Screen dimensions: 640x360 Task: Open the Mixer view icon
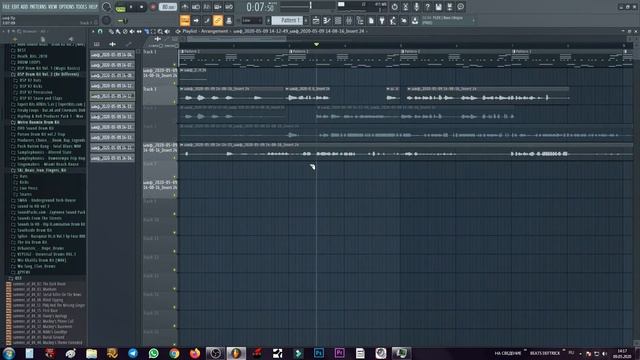349,20
